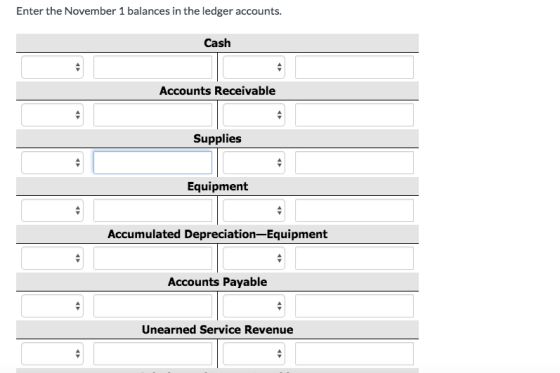
Task: Click the Supplies ledger heading
Action: 217,139
